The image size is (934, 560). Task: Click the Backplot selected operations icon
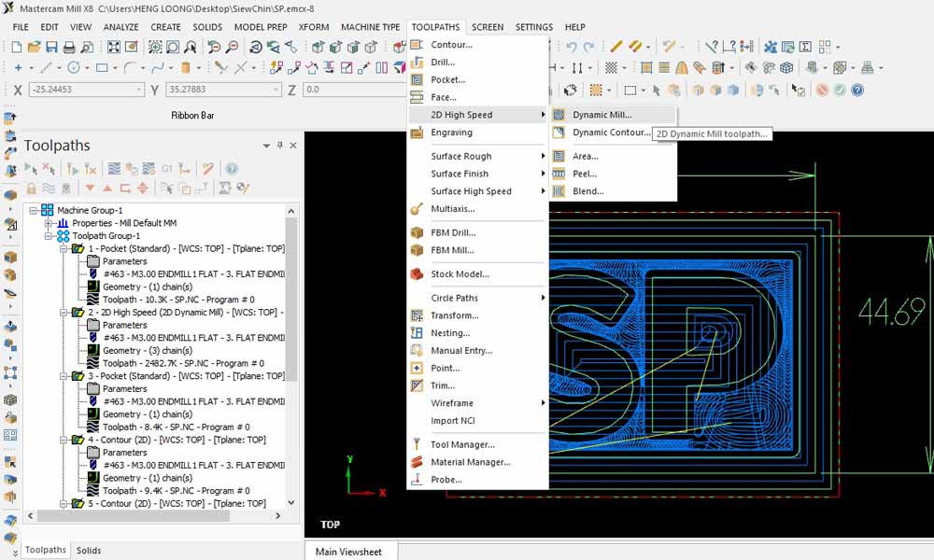point(114,169)
